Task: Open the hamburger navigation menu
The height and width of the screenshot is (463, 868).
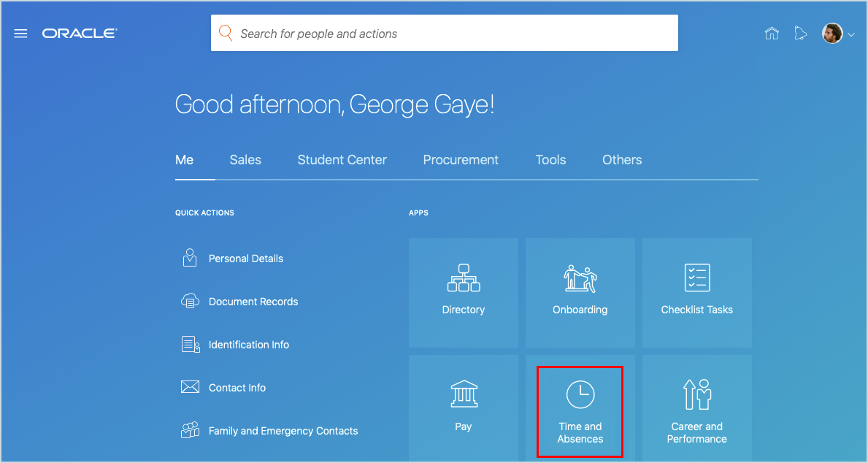Action: pos(20,34)
